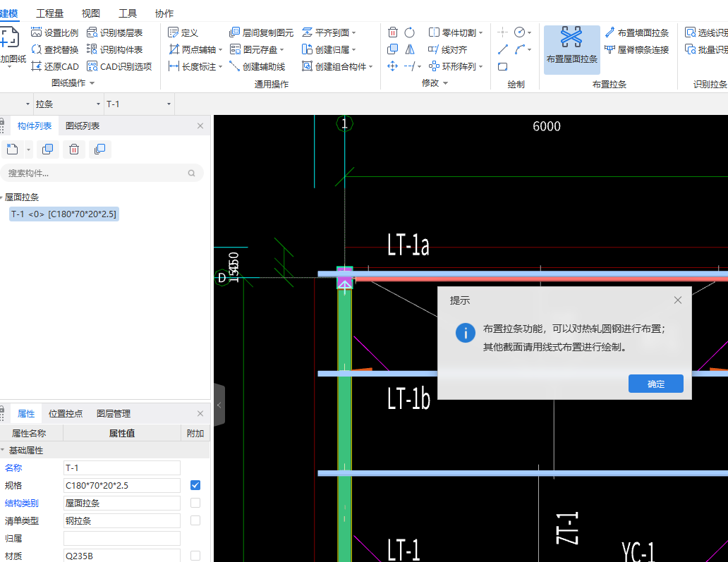Open 平齐到面 dropdown
The height and width of the screenshot is (562, 728).
[354, 33]
